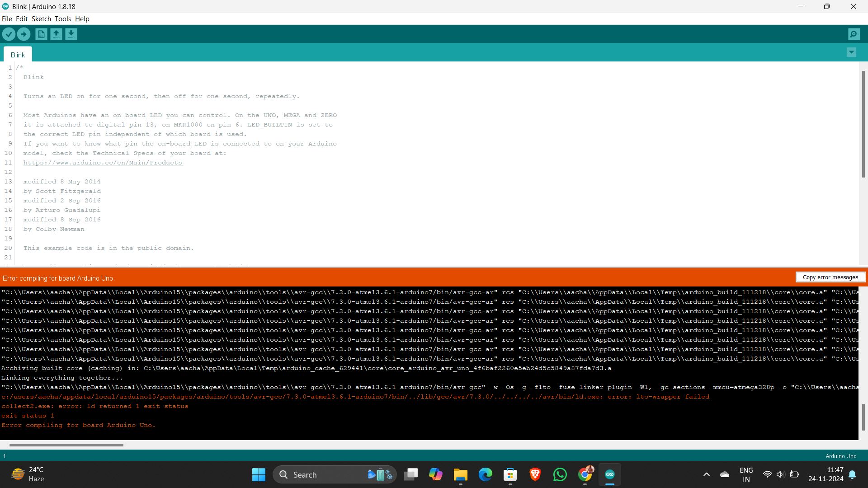Image resolution: width=868 pixels, height=488 pixels.
Task: Open the clock and date panel
Action: (826, 475)
